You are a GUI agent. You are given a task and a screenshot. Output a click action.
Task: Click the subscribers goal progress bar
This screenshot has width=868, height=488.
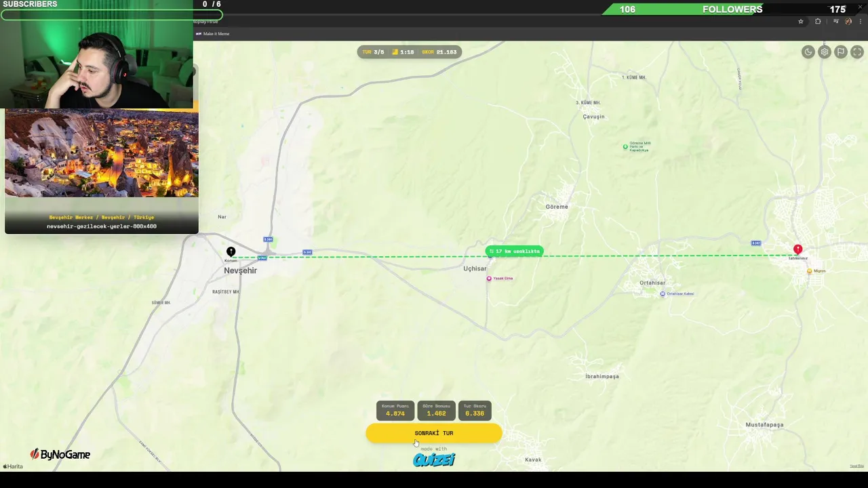[111, 15]
